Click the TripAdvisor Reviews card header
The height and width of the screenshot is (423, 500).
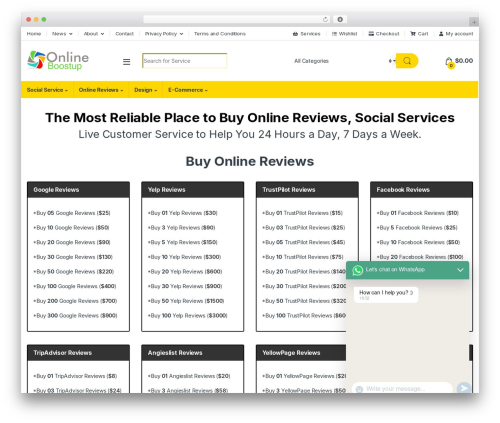coord(78,353)
